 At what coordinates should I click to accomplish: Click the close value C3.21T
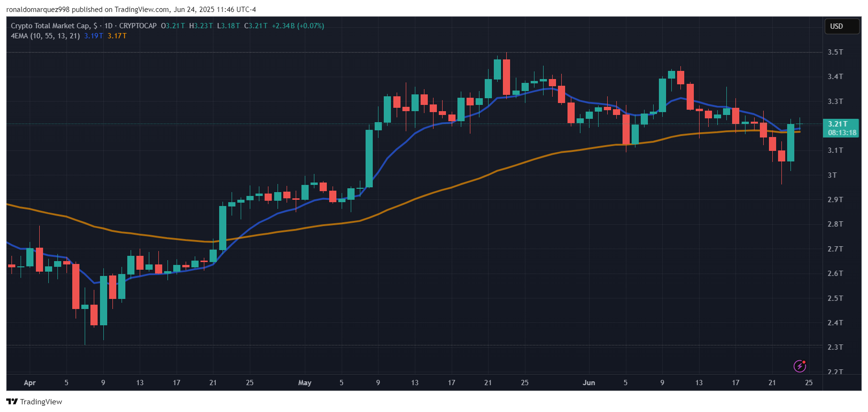pos(256,26)
